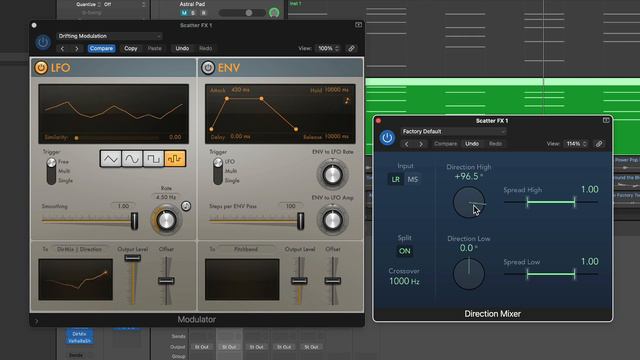Click the LFO waveform display
640x360 pixels.
click(113, 114)
